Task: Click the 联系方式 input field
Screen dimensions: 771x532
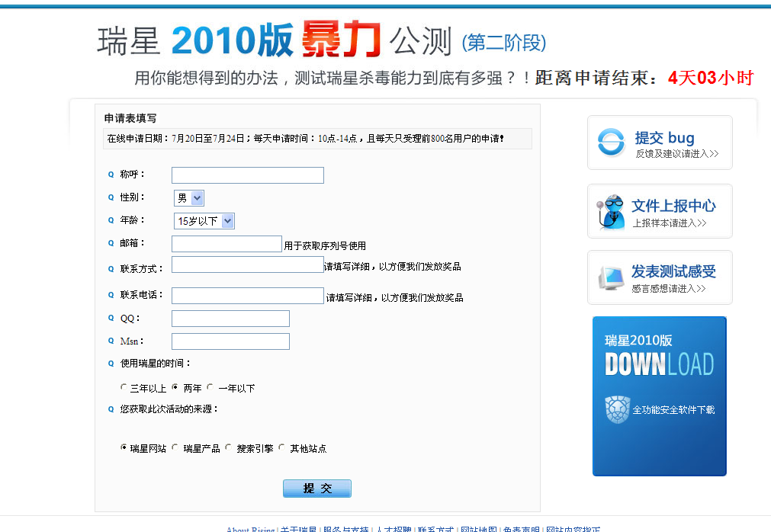Action: pos(248,264)
